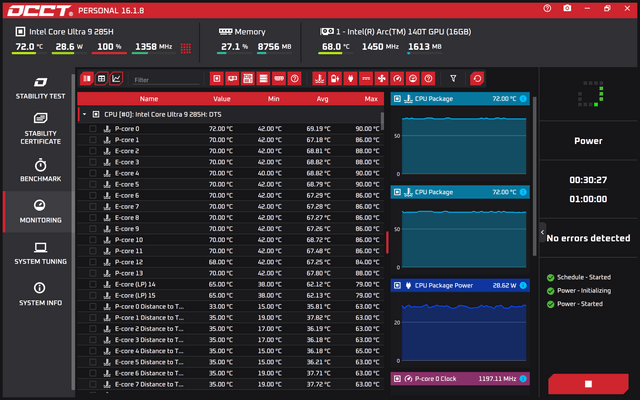Open the Stability Certificate section

coord(40,129)
